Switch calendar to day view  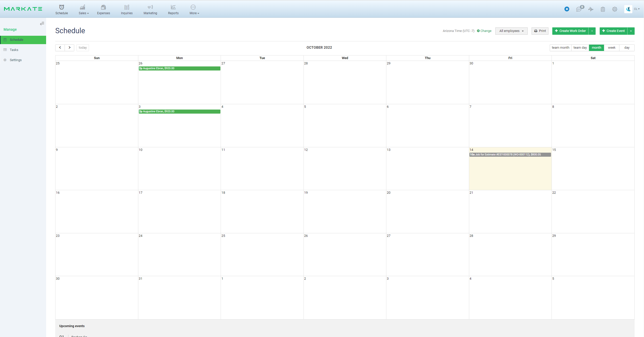[x=627, y=48]
